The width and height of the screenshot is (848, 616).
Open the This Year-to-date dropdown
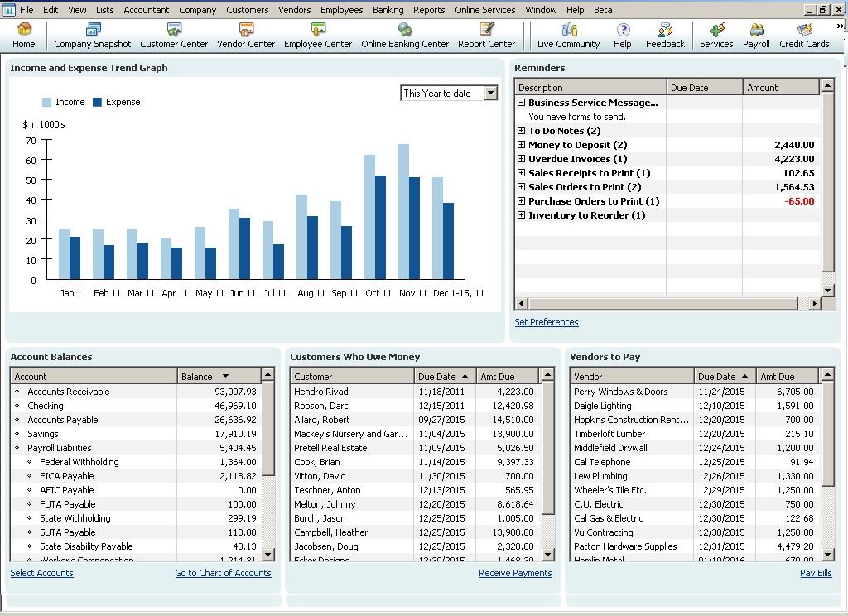(x=490, y=94)
